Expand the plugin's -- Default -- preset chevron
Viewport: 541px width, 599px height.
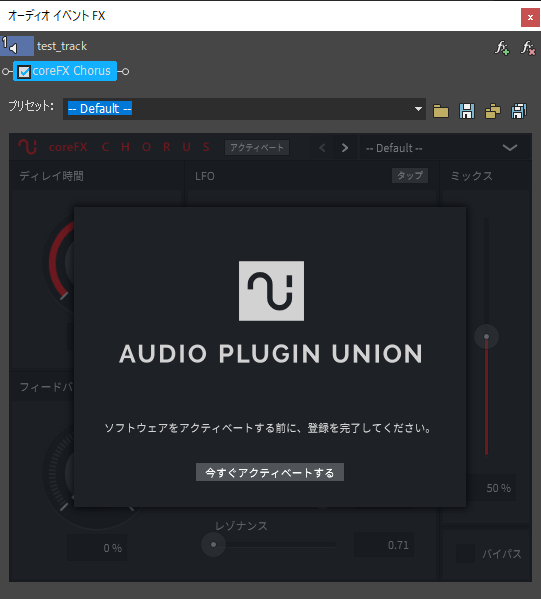[x=510, y=147]
